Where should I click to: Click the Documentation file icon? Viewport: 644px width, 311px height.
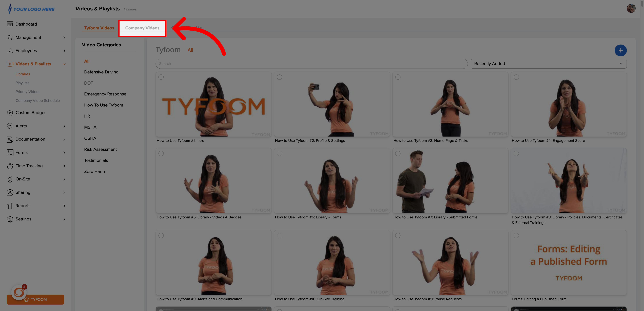coord(10,139)
